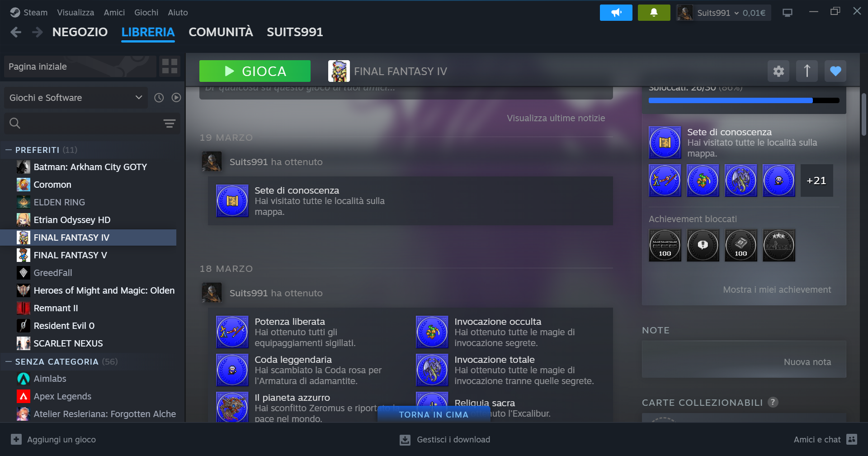Open the COMUNITÀ tab
The width and height of the screenshot is (868, 456).
221,32
